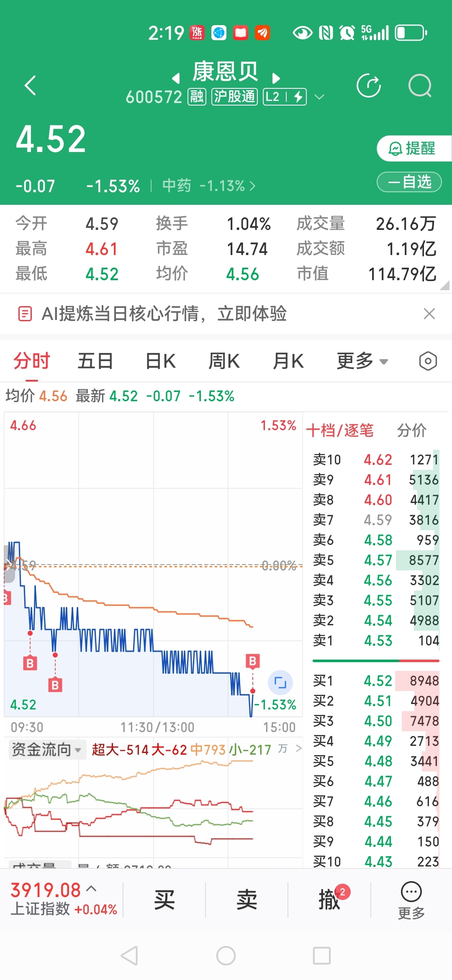Image resolution: width=452 pixels, height=980 pixels.
Task: Tap Android back navigation triangle
Action: pyautogui.click(x=129, y=956)
